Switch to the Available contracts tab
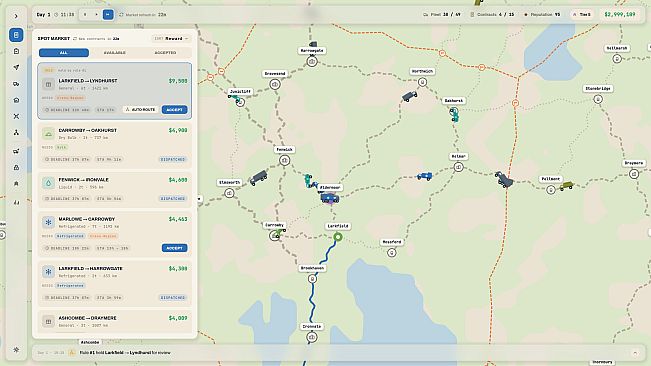651x366 pixels. (x=115, y=53)
